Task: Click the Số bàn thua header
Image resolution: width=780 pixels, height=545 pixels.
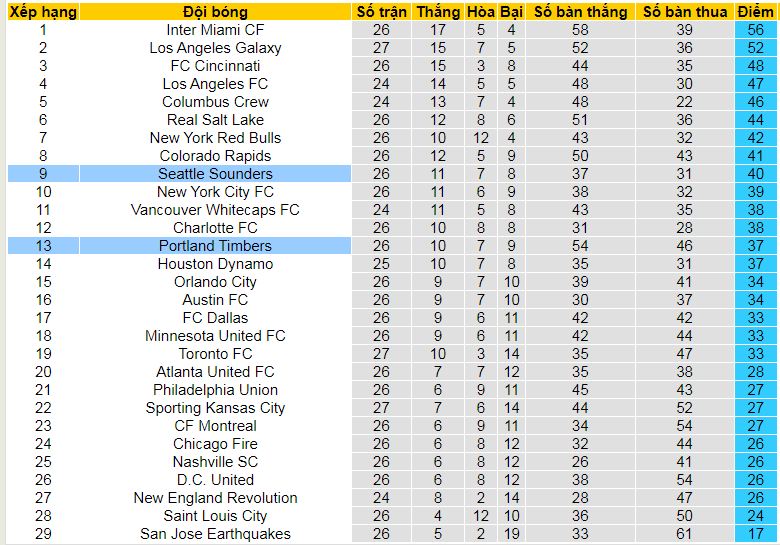Action: tap(684, 12)
